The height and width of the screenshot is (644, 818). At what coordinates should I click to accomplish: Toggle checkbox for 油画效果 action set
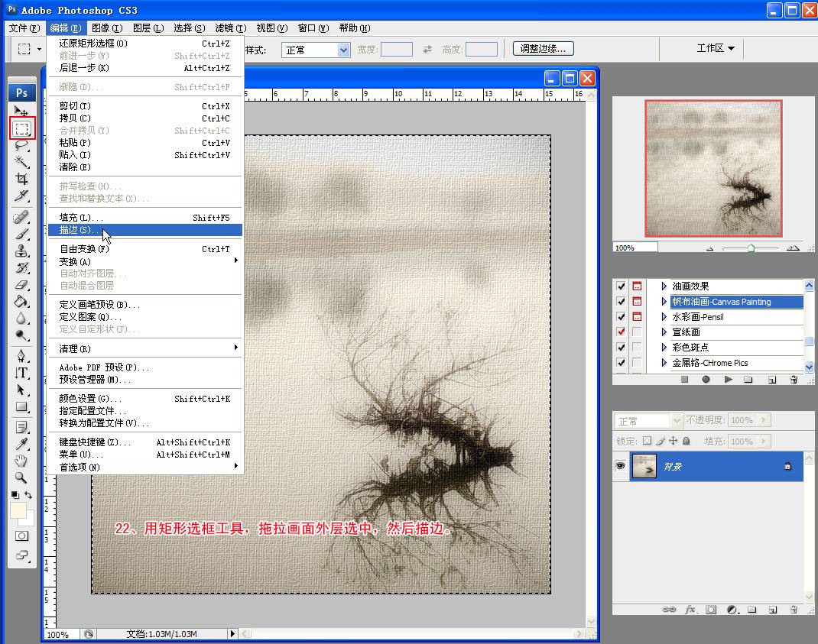tap(621, 286)
